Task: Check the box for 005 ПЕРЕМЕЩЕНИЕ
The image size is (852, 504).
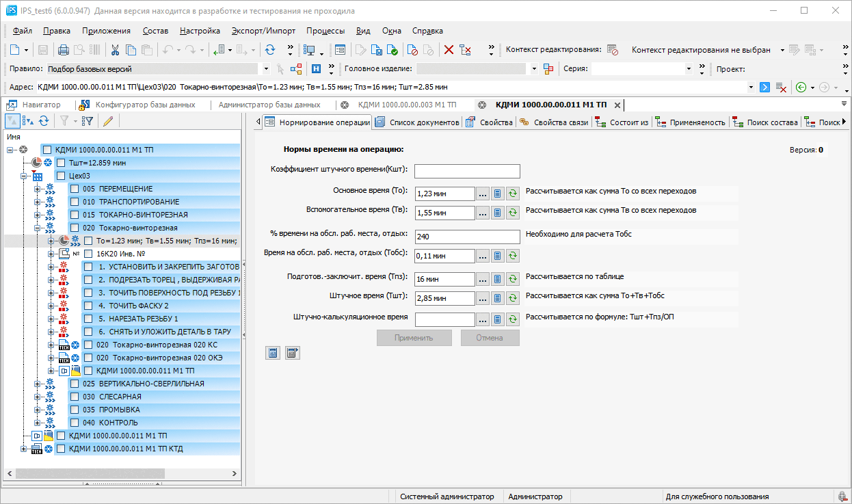Action: coord(74,189)
